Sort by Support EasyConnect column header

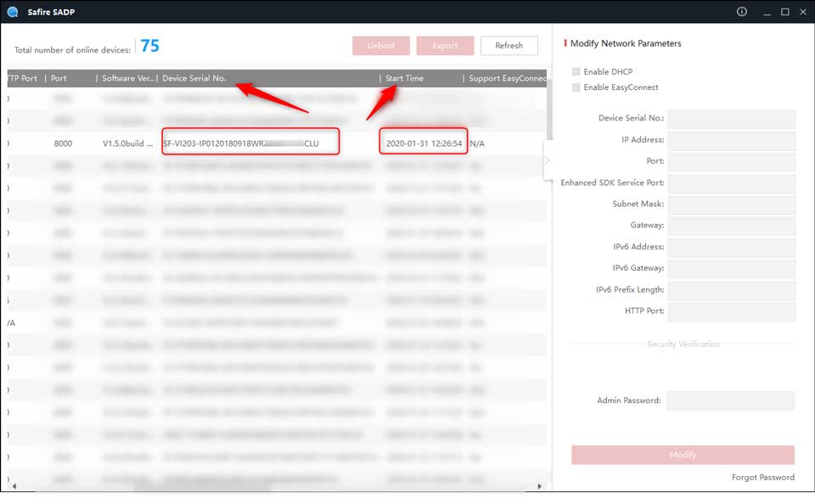point(508,78)
